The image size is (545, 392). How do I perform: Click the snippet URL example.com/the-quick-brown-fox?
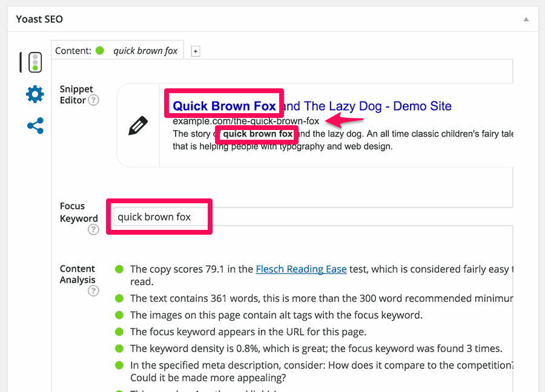[246, 121]
